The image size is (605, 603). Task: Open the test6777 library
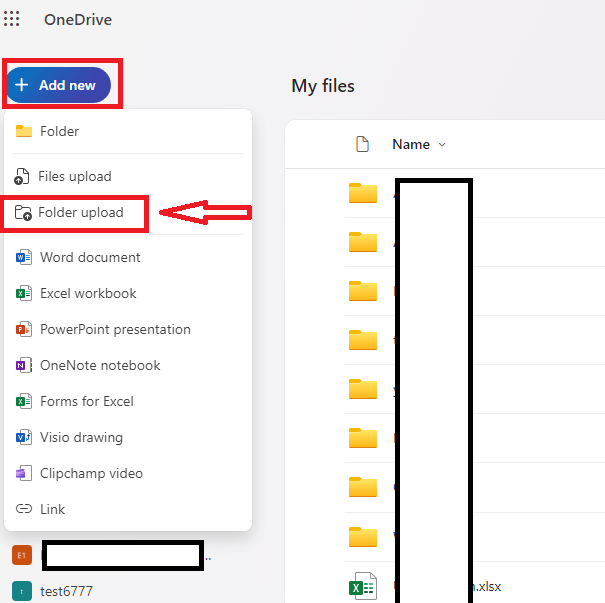coord(66,591)
